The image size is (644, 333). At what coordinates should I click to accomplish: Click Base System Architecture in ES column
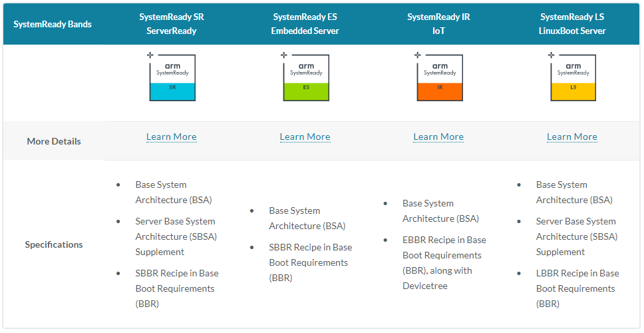(307, 218)
